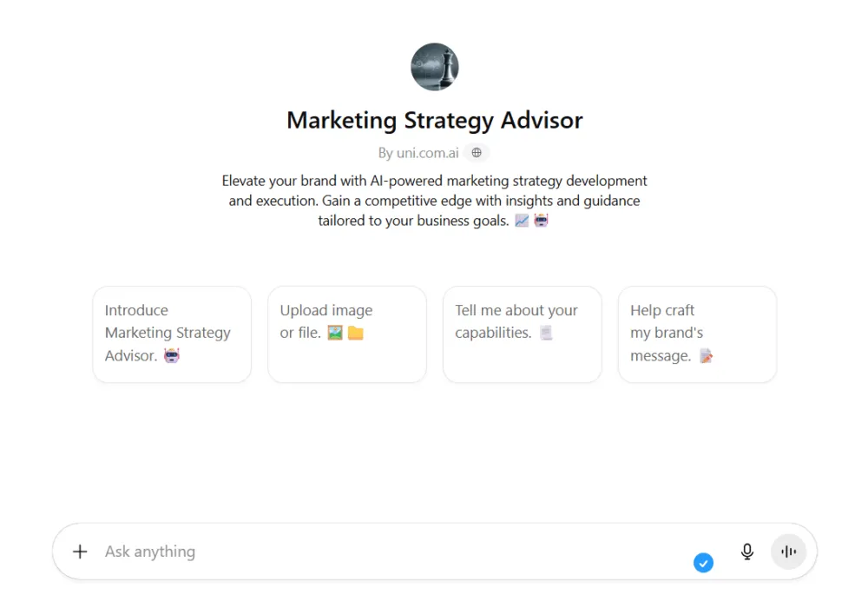Start voice mode via the waveform icon
Image resolution: width=868 pixels, height=595 pixels.
pyautogui.click(x=788, y=551)
